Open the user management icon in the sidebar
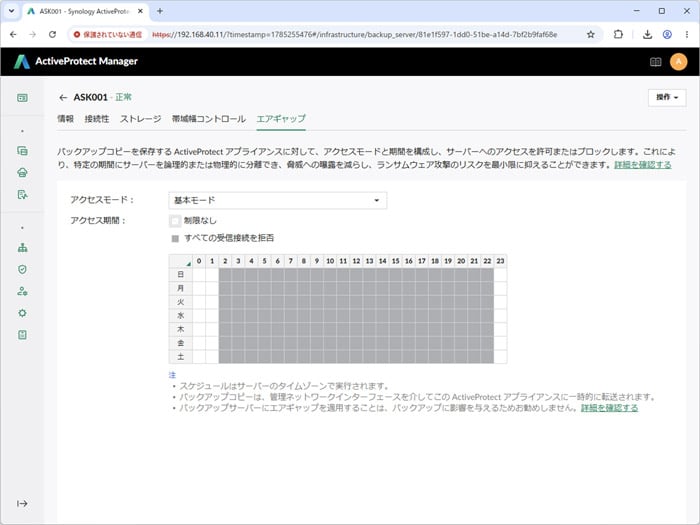Screen dimensions: 700x525 [x=22, y=292]
